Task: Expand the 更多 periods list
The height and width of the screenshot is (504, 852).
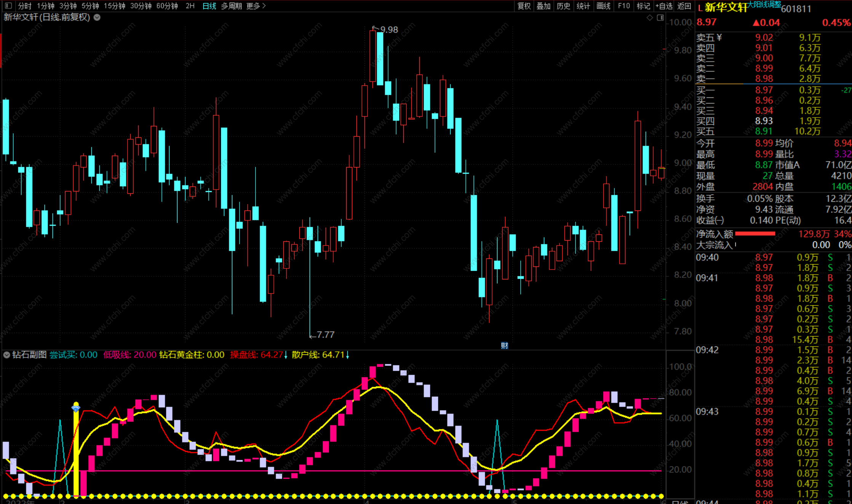Action: pos(256,6)
